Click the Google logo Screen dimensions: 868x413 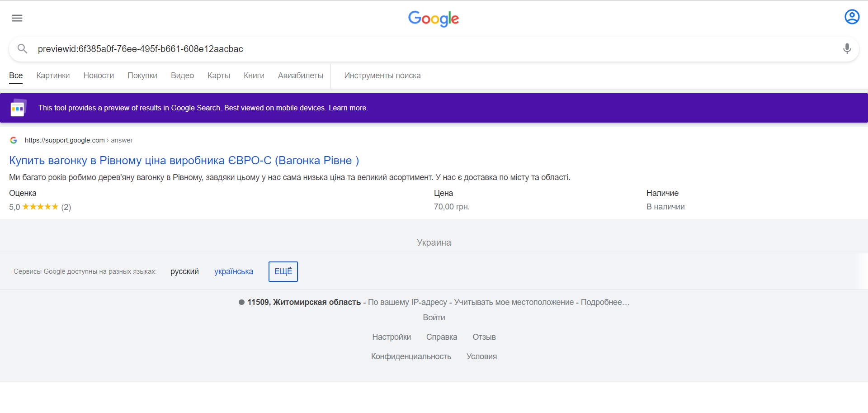pyautogui.click(x=434, y=19)
